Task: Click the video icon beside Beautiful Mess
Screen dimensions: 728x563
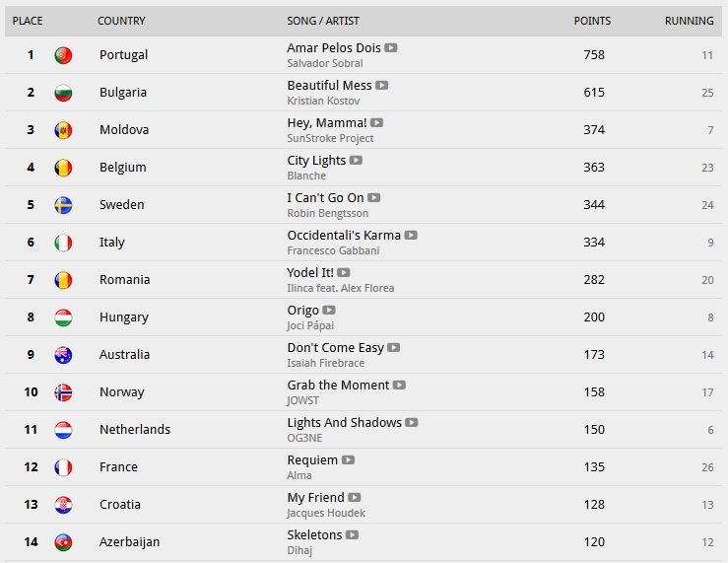Action: click(382, 85)
